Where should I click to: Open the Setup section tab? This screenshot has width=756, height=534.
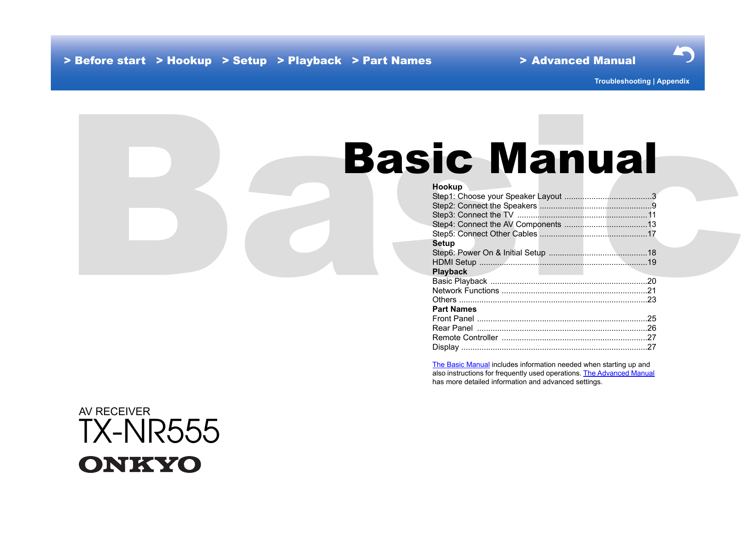coord(244,61)
